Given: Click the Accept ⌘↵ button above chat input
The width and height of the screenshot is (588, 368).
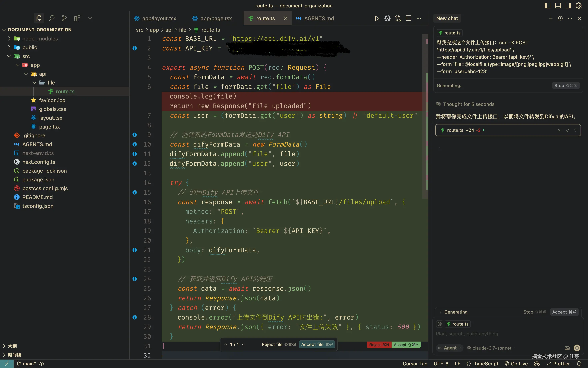Looking at the screenshot, I should click(x=564, y=312).
